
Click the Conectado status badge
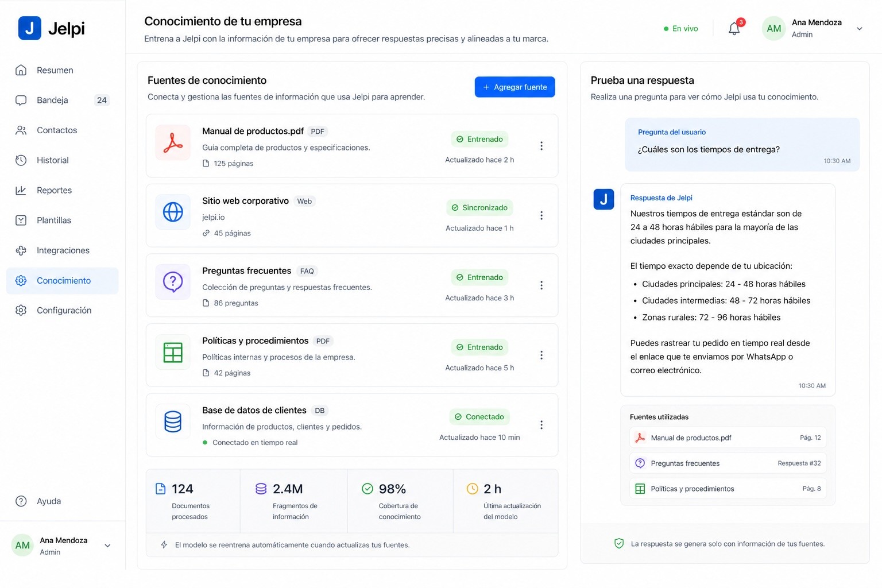click(479, 417)
